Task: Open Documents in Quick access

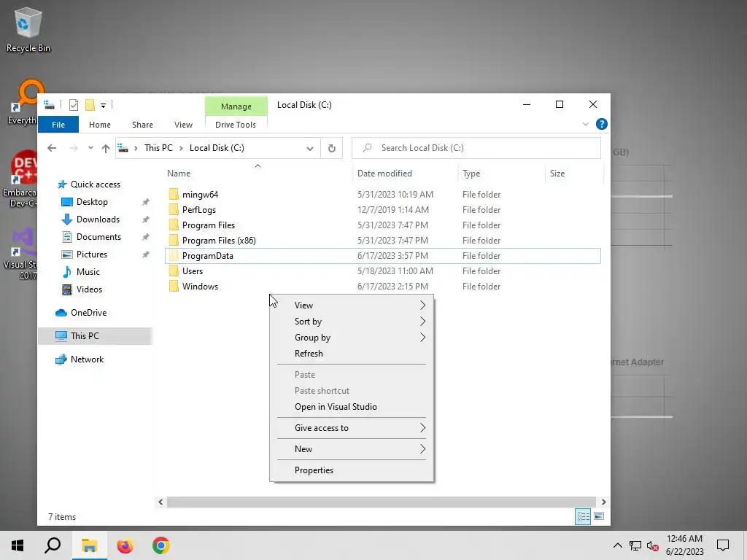Action: tap(98, 237)
